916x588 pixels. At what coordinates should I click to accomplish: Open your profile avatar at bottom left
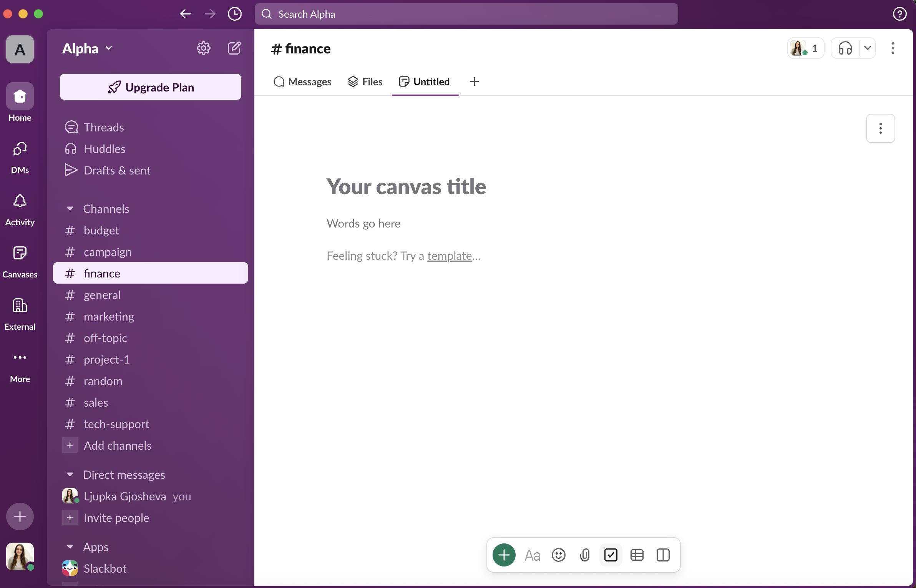pos(20,556)
